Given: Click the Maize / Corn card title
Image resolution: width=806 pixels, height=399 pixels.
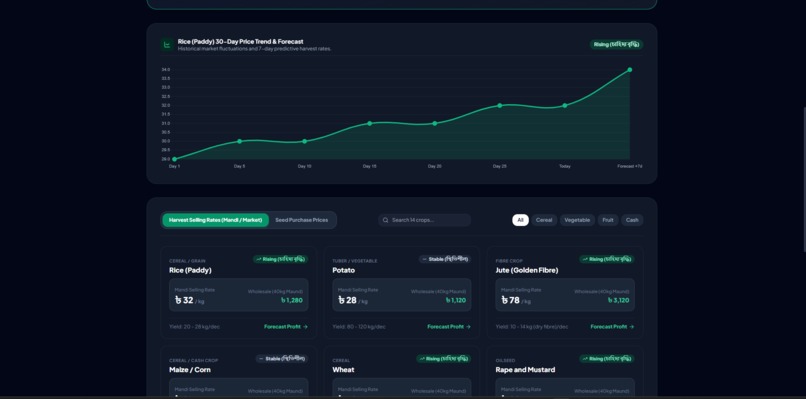Looking at the screenshot, I should (x=190, y=370).
